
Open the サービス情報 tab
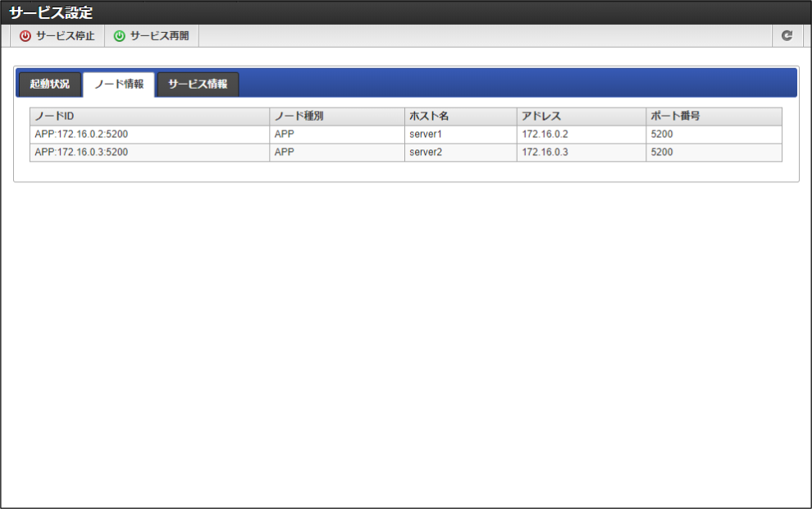point(198,84)
